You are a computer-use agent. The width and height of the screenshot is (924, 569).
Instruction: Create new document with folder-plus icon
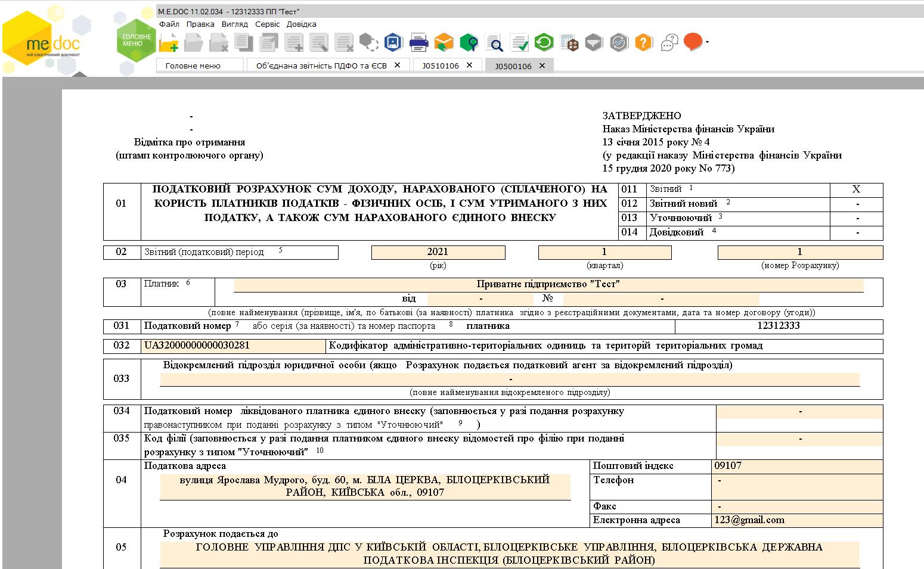(169, 42)
